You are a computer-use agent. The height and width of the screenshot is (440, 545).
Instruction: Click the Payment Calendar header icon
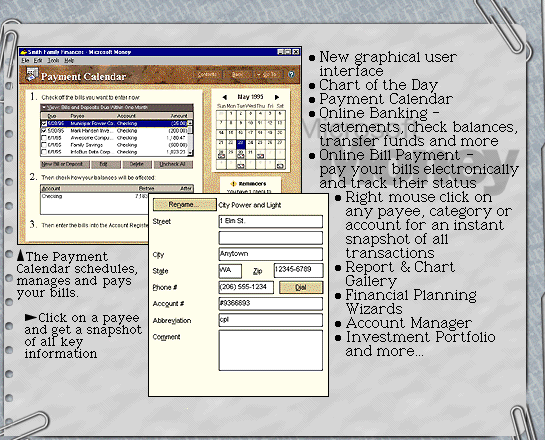pos(32,75)
